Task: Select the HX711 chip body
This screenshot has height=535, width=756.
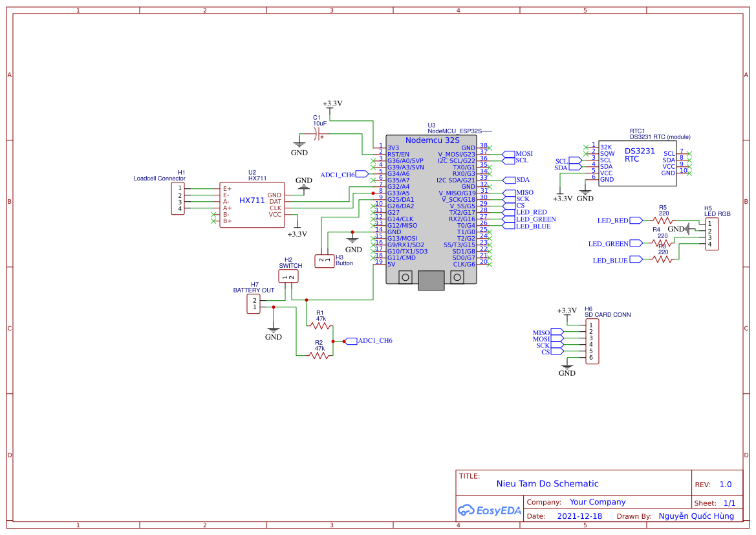Action: pyautogui.click(x=252, y=205)
